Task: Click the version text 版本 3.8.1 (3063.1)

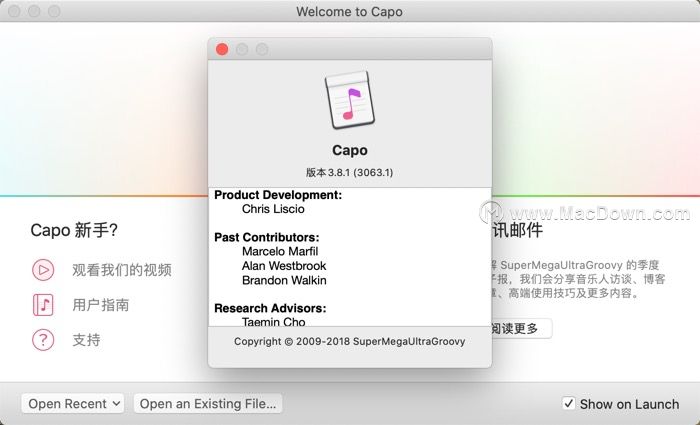Action: (x=350, y=172)
